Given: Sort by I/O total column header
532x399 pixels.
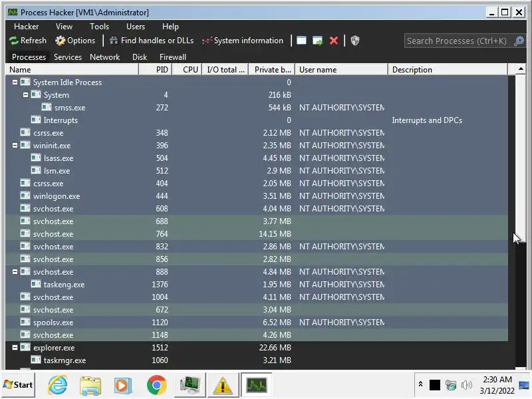Looking at the screenshot, I should pyautogui.click(x=225, y=70).
